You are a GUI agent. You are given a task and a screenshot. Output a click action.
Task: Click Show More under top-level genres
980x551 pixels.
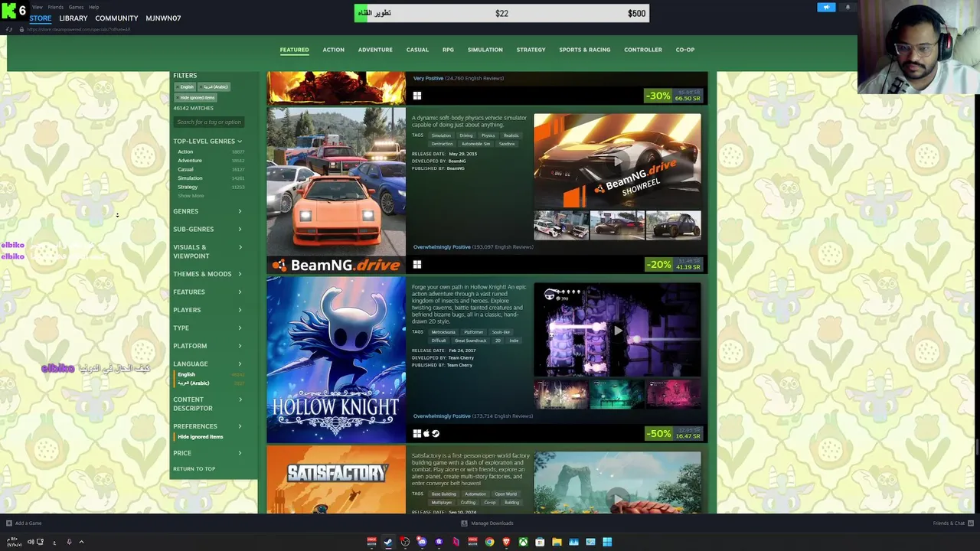pyautogui.click(x=191, y=196)
